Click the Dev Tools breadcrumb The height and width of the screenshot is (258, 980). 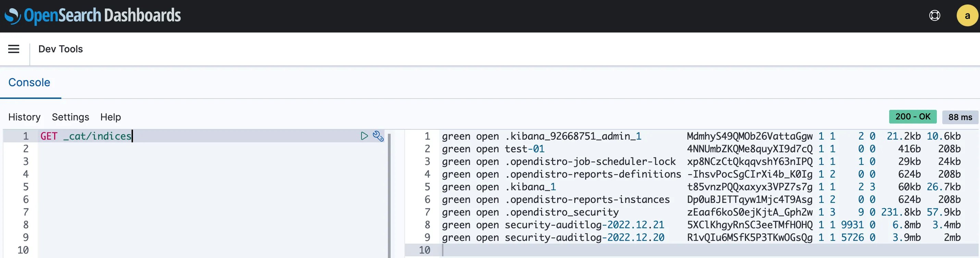61,49
